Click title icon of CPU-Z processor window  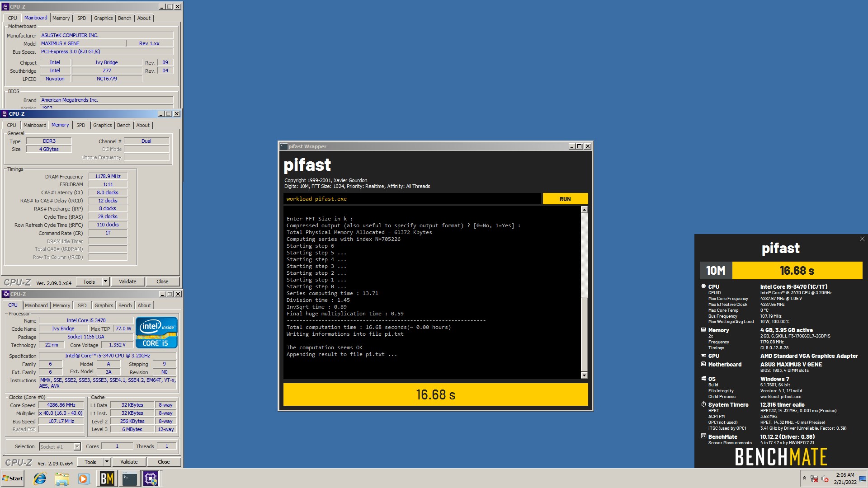(6, 294)
